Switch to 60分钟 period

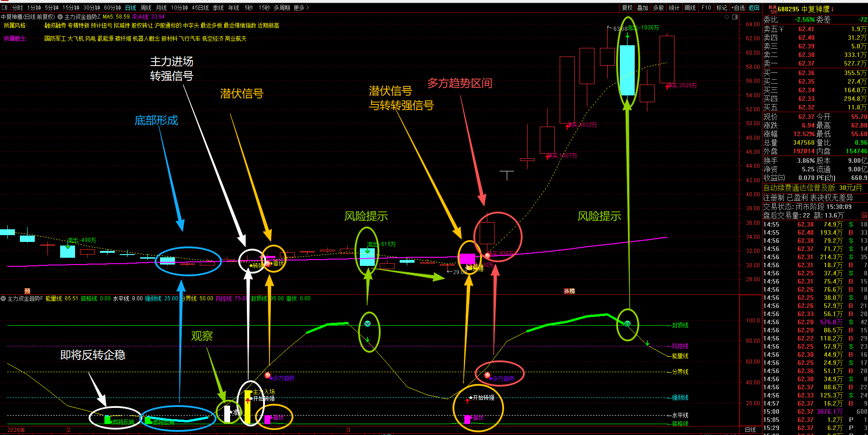click(x=113, y=8)
